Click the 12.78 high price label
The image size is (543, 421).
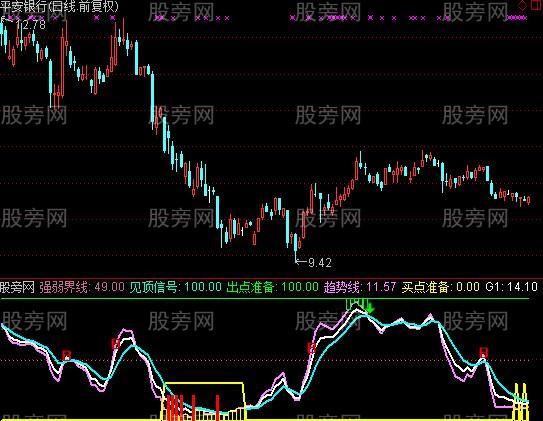point(30,25)
